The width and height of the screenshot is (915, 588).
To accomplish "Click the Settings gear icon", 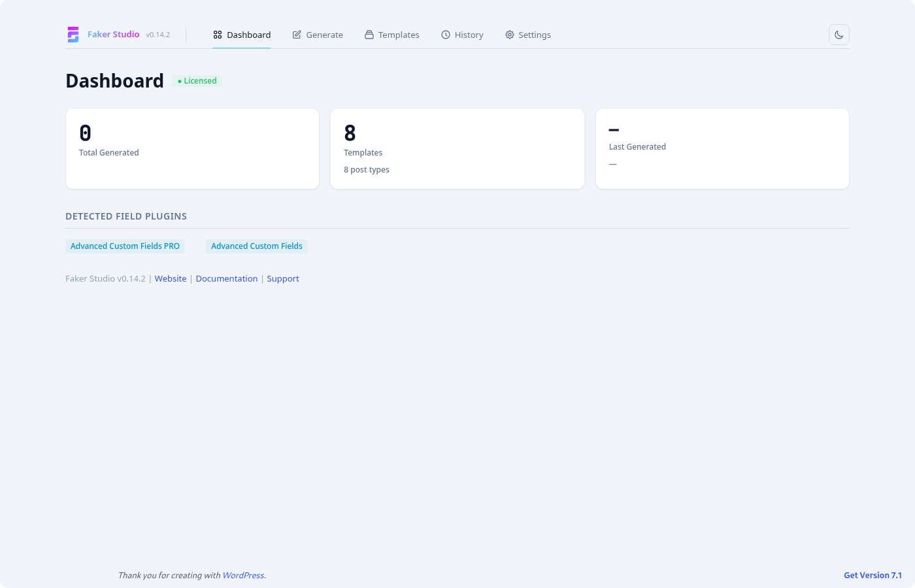I will click(510, 35).
